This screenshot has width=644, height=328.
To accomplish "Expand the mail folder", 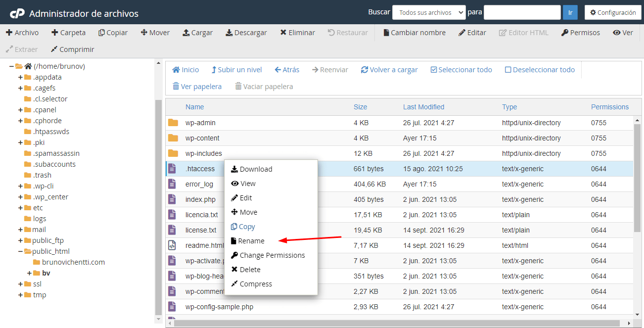I will pyautogui.click(x=20, y=230).
